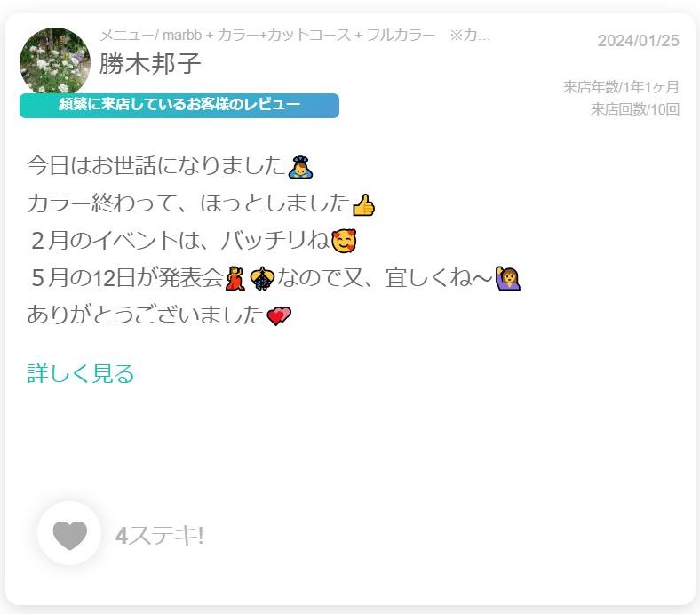
Task: Click the review date 2024/01/25
Action: tap(639, 41)
